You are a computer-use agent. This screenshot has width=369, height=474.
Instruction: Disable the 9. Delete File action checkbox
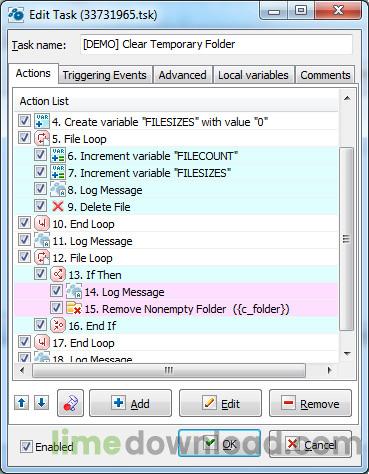pyautogui.click(x=40, y=206)
